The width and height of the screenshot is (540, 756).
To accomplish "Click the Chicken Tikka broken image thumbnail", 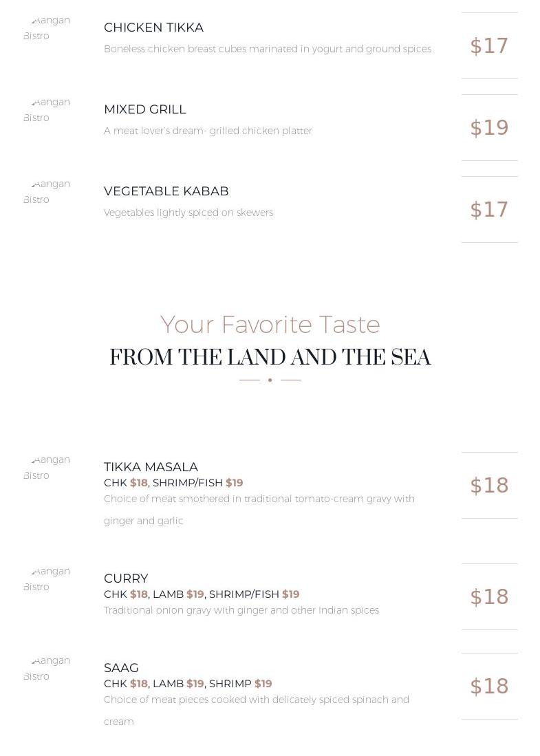I will click(47, 28).
